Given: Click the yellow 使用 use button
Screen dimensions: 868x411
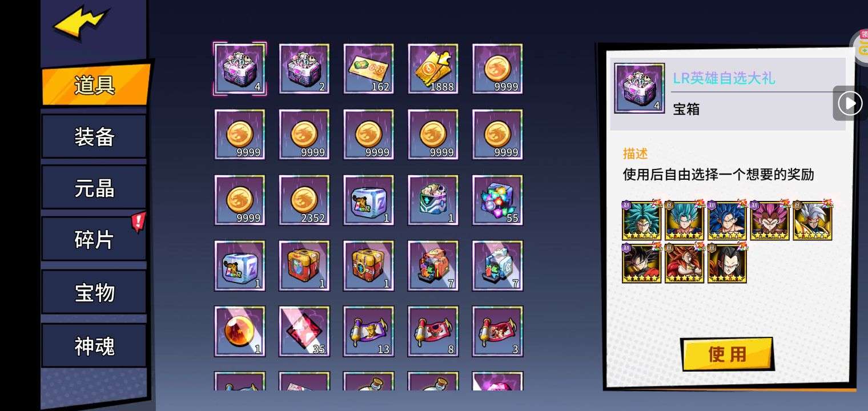Looking at the screenshot, I should [728, 354].
